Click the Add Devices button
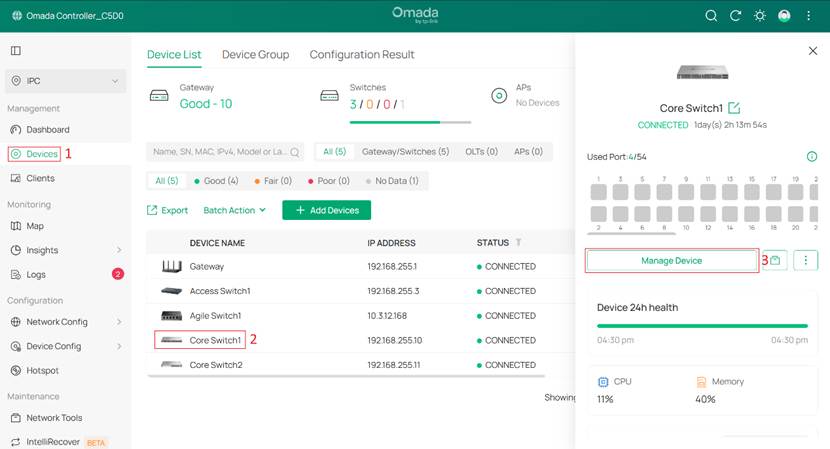 coord(327,210)
